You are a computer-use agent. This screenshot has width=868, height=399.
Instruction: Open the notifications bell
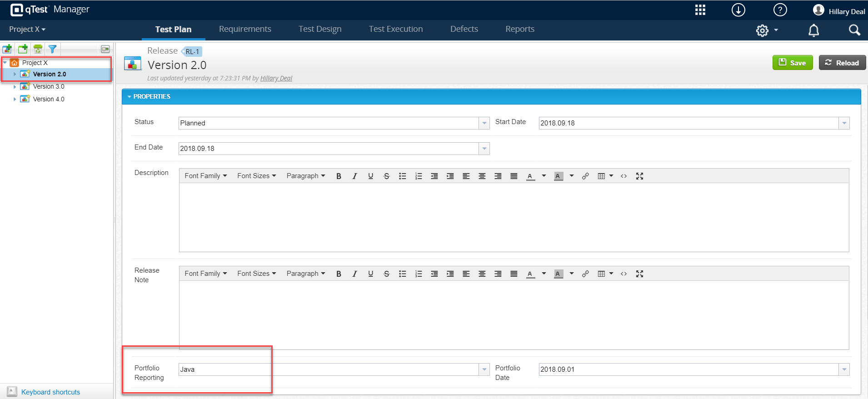(x=813, y=30)
